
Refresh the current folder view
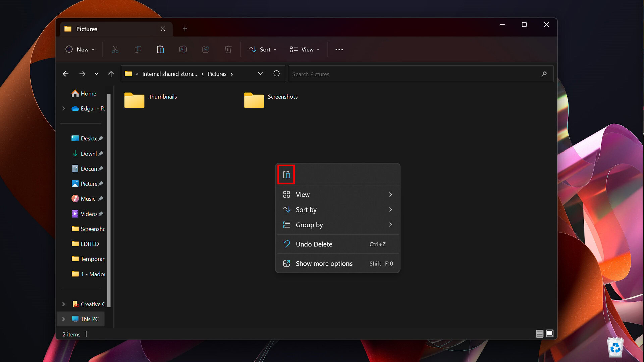tap(276, 74)
